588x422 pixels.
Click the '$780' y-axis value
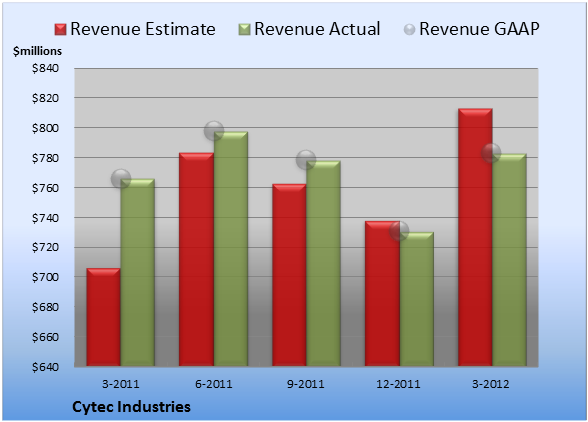pyautogui.click(x=45, y=158)
